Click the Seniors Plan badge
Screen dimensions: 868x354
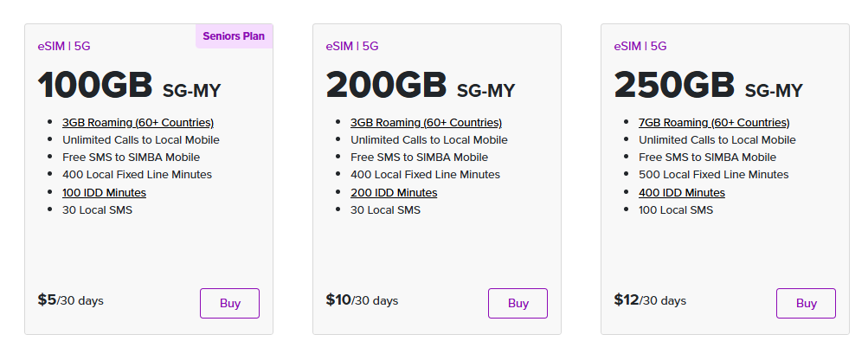235,36
